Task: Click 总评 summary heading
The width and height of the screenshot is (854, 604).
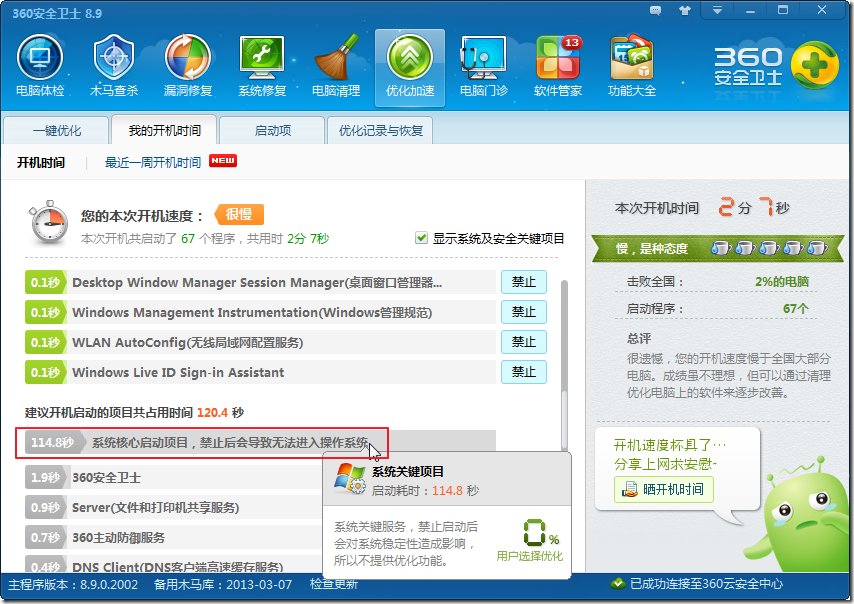Action: pos(639,338)
